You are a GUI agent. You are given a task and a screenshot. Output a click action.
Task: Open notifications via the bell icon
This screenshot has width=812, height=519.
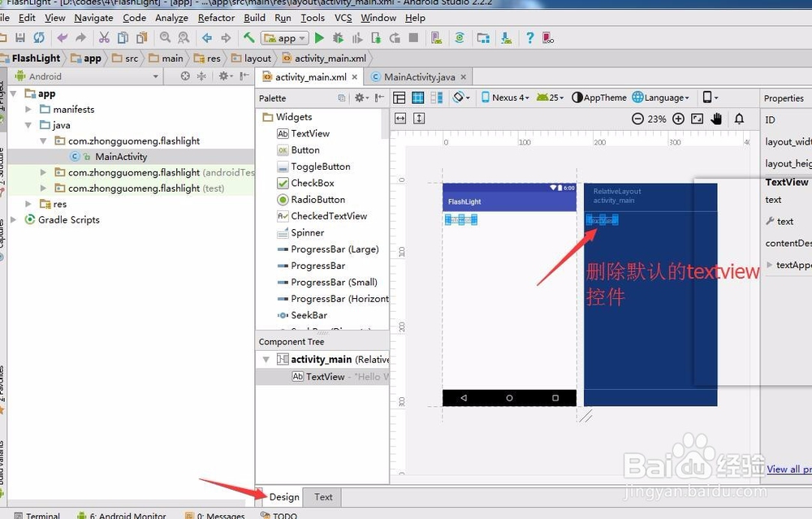click(x=739, y=118)
